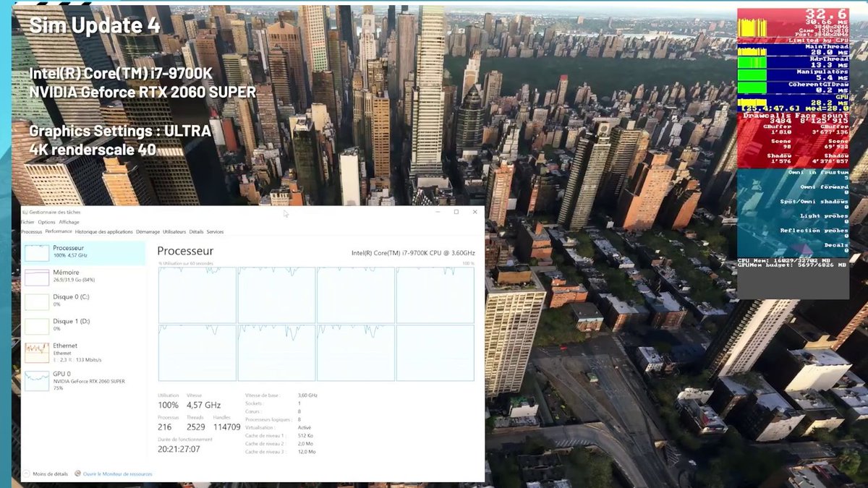The height and width of the screenshot is (488, 868).
Task: Maximize the Gestionnaire des tâches window
Action: point(456,212)
